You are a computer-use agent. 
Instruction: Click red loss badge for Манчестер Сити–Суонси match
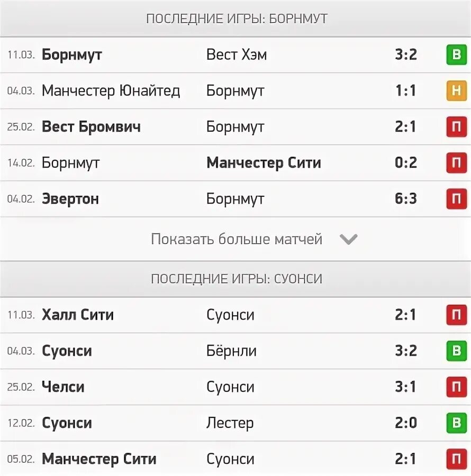[456, 459]
